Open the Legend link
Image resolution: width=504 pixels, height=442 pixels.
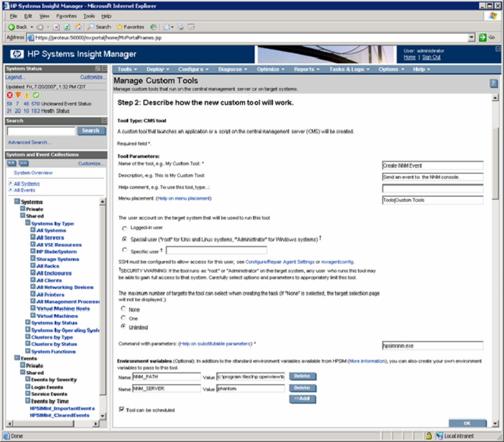pos(15,77)
